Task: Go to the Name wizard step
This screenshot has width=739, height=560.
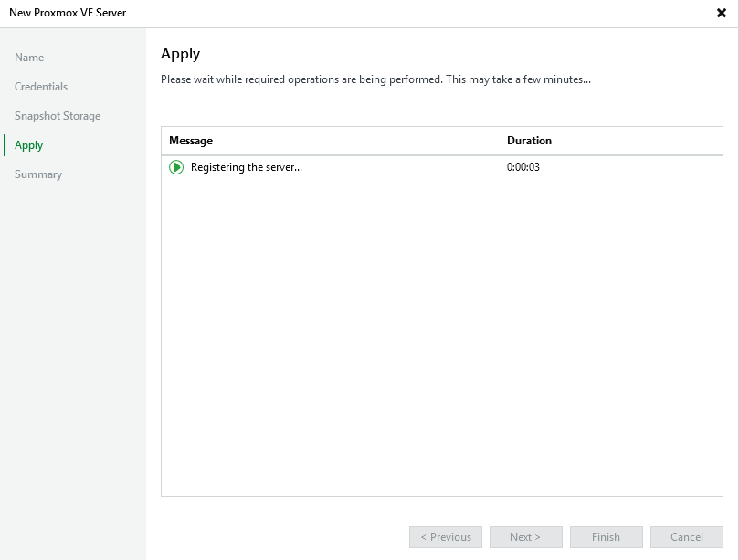Action: coord(29,58)
